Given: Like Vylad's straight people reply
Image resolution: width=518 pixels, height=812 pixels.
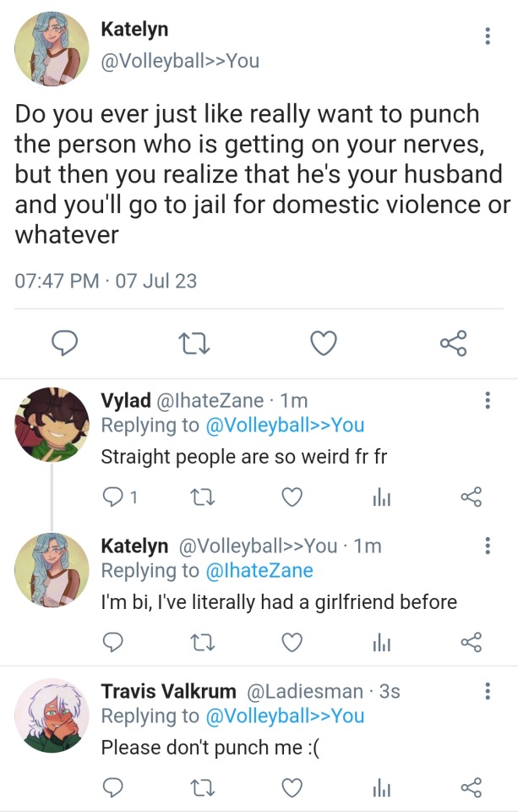Looking at the screenshot, I should [x=292, y=498].
